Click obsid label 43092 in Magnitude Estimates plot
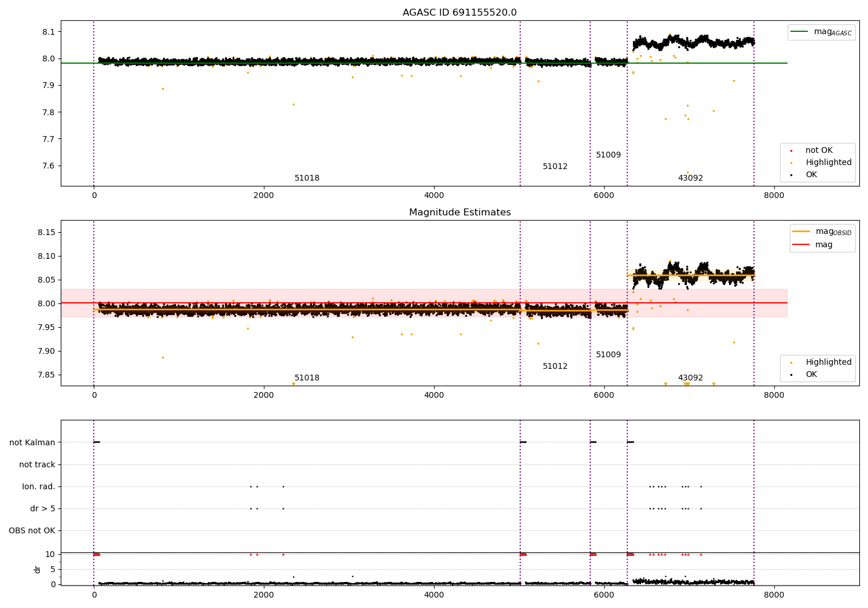This screenshot has width=868, height=608. (690, 378)
